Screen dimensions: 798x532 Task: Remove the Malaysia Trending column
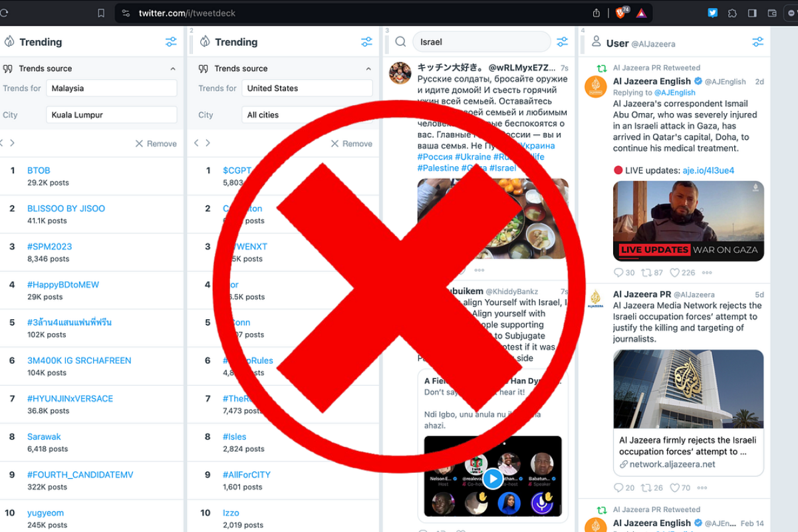[156, 144]
